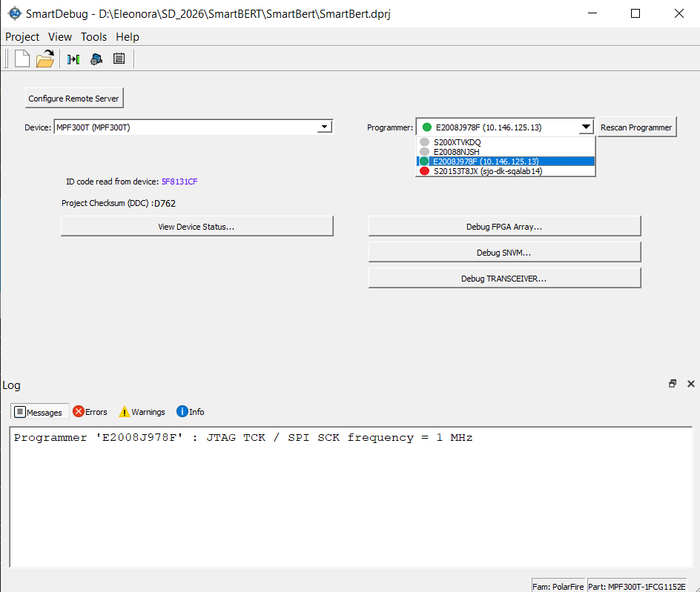700x592 pixels.
Task: Minimize the SmartDebug window
Action: pyautogui.click(x=592, y=13)
